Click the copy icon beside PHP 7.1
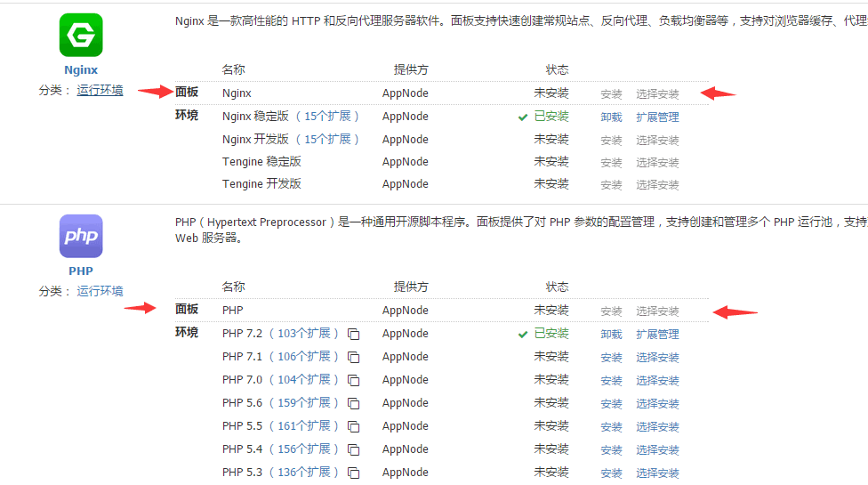Screen dimensions: 868x485 pos(354,358)
